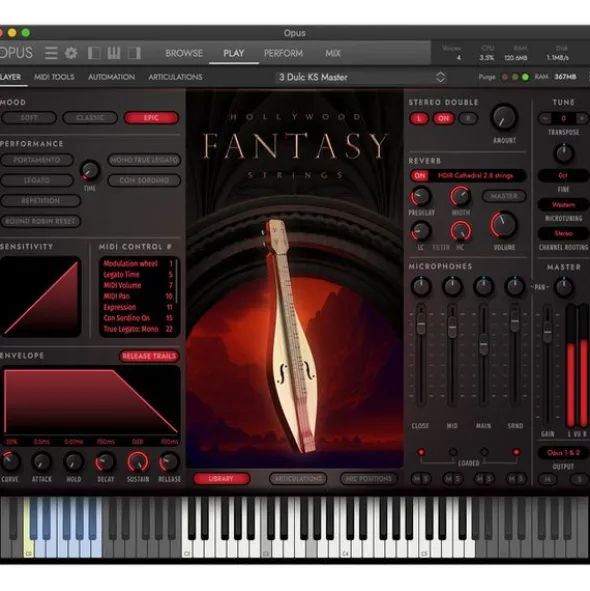
Task: Open the Opus 1 & 2 output dropdown
Action: click(x=564, y=452)
